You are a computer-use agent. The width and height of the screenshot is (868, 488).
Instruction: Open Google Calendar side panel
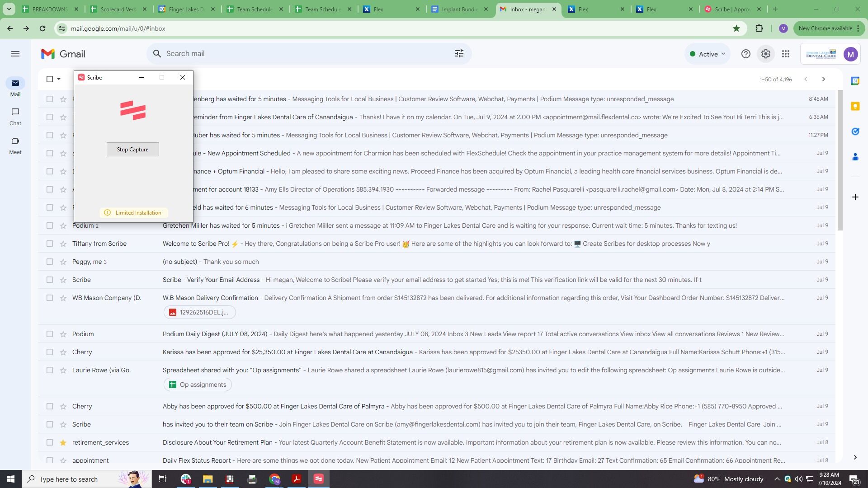(x=855, y=81)
